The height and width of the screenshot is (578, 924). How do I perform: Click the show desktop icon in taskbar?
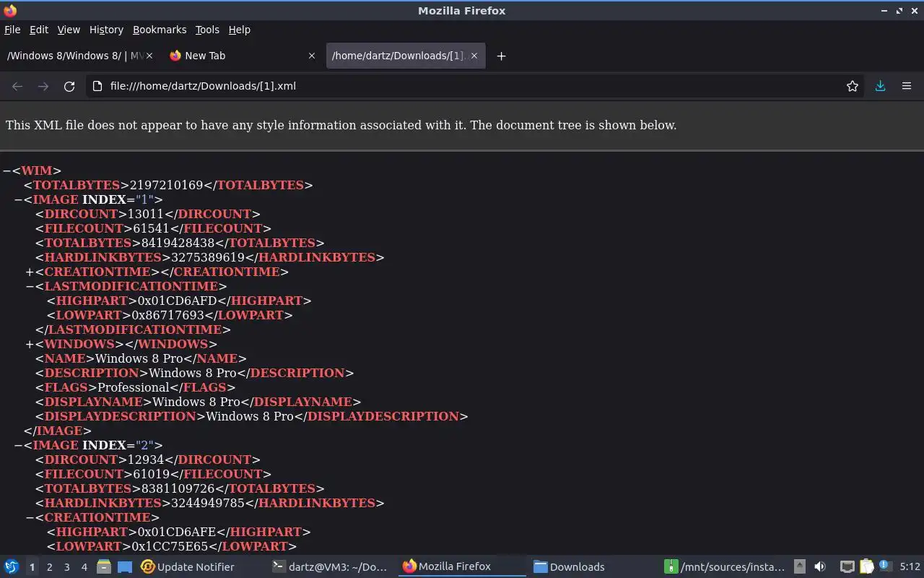coord(124,567)
